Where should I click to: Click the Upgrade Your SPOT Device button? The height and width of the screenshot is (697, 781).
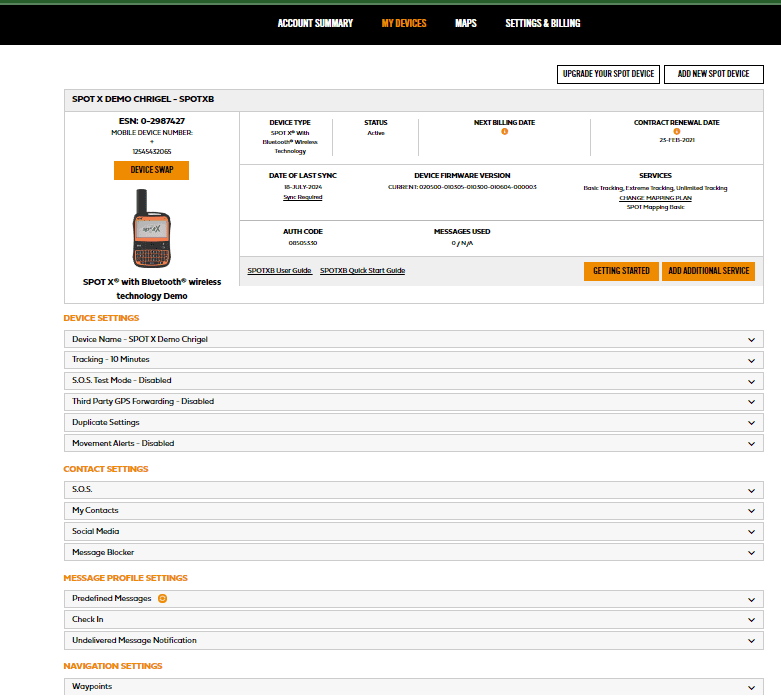point(608,74)
